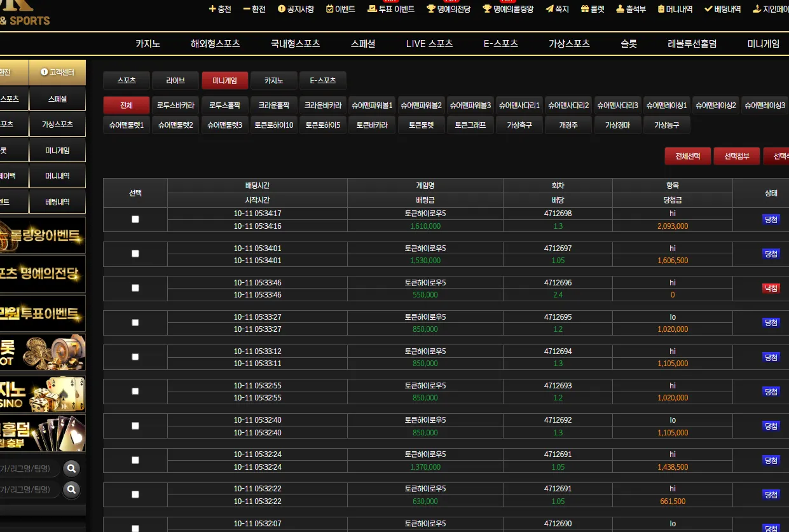Filter by 로투스바카라 game
Viewport: 789px width, 532px height.
coord(176,106)
